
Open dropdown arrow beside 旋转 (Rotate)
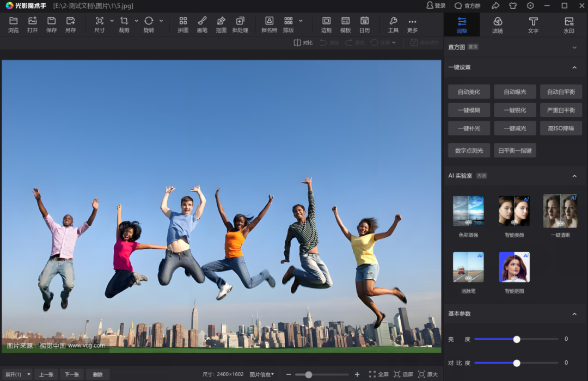[x=161, y=21]
